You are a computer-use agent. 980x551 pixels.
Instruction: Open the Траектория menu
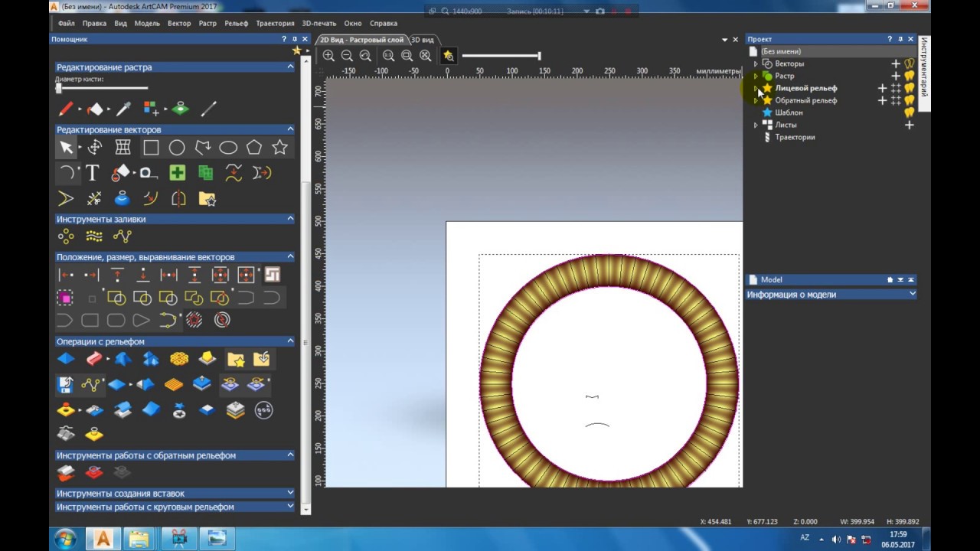[x=275, y=23]
